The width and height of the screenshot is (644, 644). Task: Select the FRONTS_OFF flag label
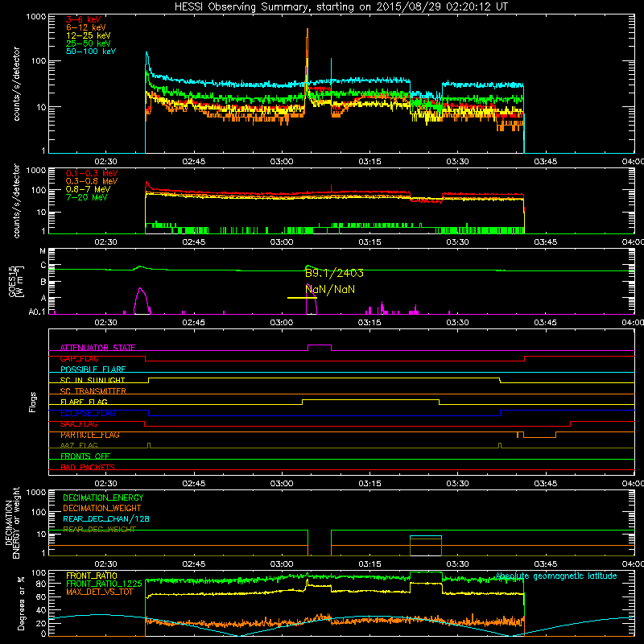85,456
